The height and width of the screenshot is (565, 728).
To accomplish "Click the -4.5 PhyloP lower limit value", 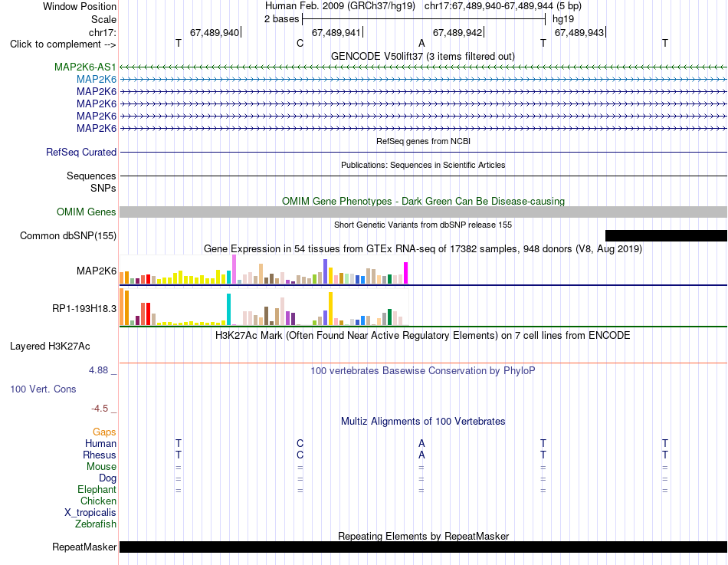I will (x=100, y=409).
